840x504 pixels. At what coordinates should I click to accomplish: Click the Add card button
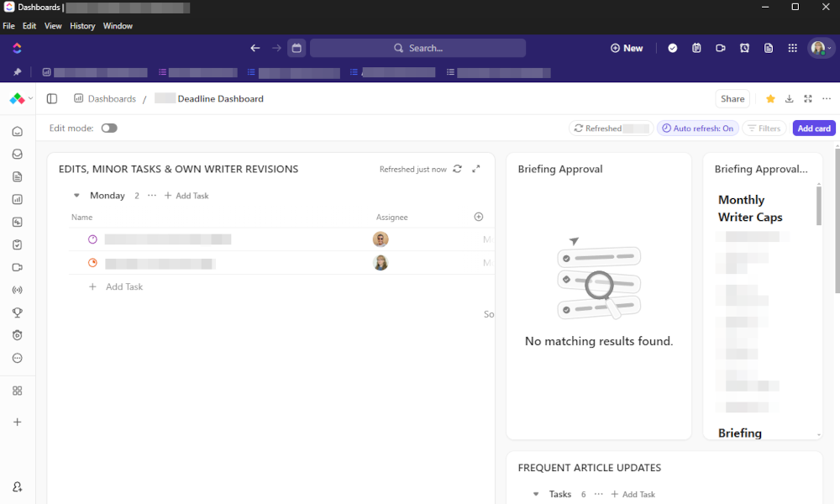pos(814,129)
